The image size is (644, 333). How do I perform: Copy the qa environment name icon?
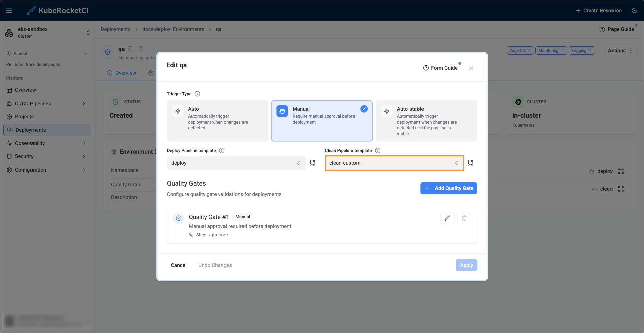coord(131,49)
